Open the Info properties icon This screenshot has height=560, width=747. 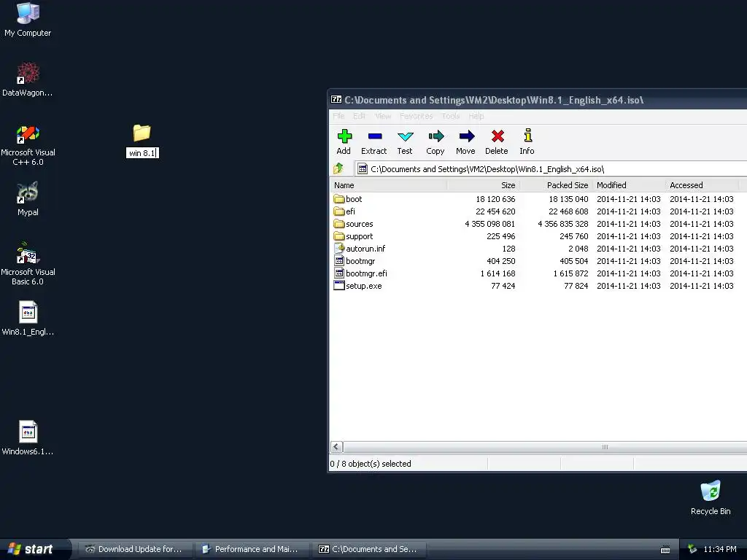click(x=527, y=136)
